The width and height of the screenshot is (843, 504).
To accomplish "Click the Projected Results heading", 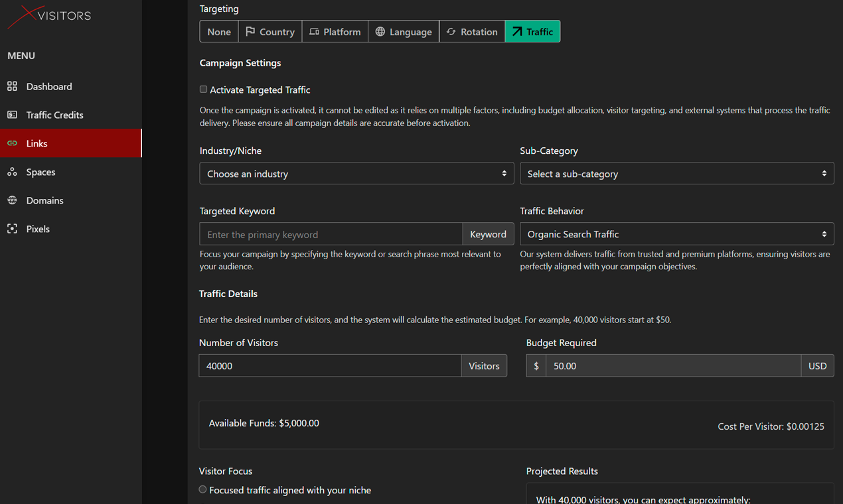I will pyautogui.click(x=562, y=471).
